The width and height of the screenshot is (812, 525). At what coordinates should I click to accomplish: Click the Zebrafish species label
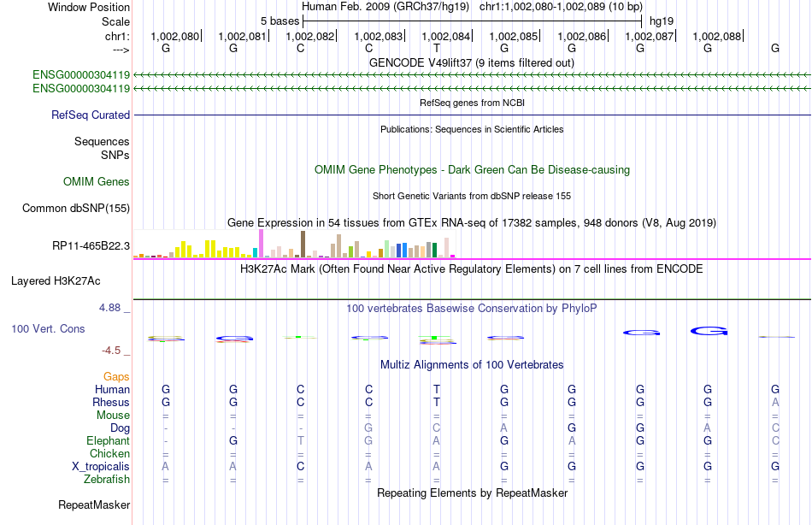107,479
